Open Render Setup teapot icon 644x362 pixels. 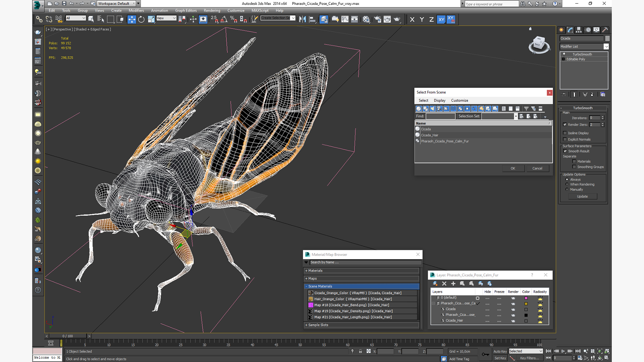click(377, 19)
